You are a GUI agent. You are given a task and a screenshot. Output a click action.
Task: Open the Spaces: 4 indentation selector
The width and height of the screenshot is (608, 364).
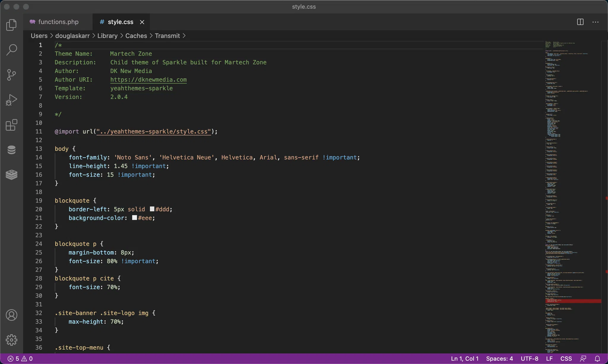(499, 359)
